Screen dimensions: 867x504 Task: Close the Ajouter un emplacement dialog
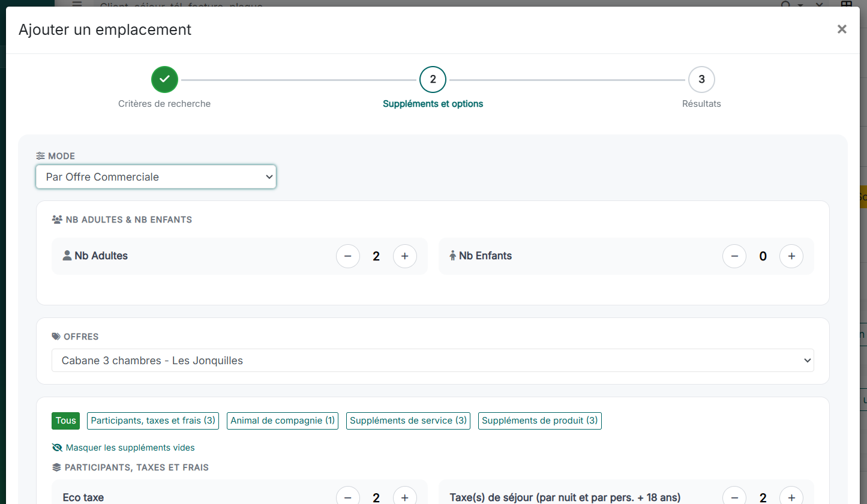click(842, 29)
